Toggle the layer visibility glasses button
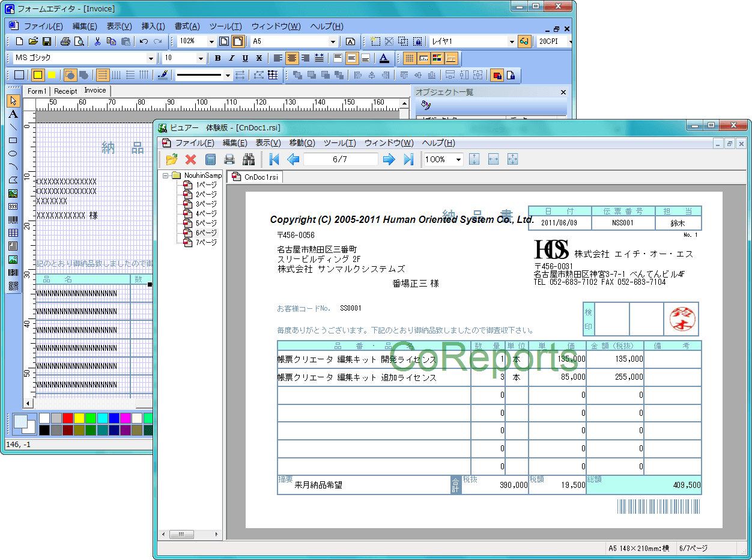This screenshot has height=560, width=752. (x=524, y=41)
